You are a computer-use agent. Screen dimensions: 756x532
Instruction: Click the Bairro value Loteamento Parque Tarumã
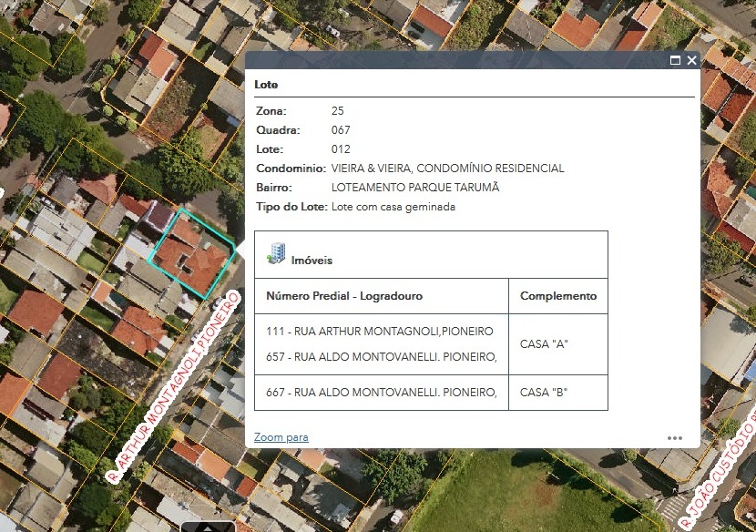[415, 188]
